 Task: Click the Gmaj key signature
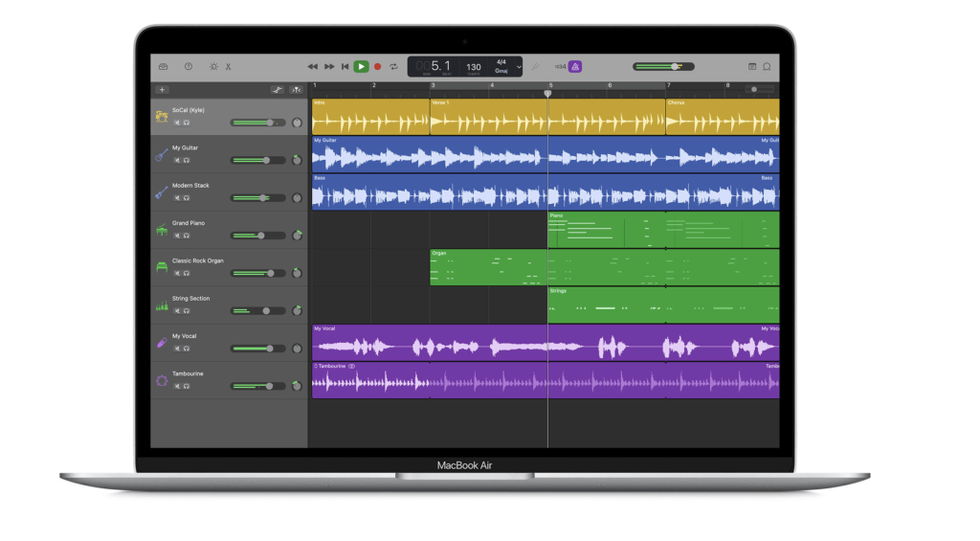501,71
